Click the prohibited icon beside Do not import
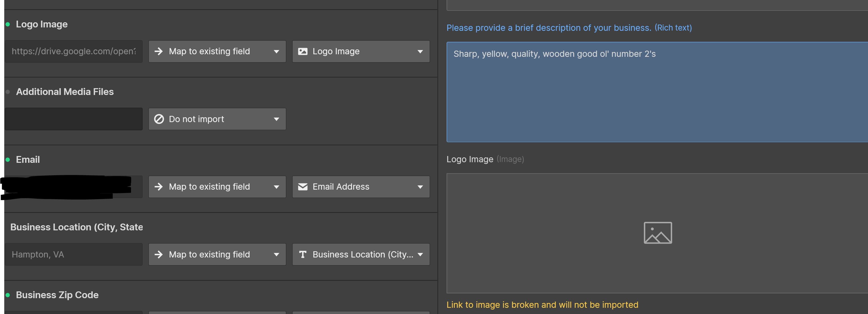The height and width of the screenshot is (314, 868). [x=159, y=119]
